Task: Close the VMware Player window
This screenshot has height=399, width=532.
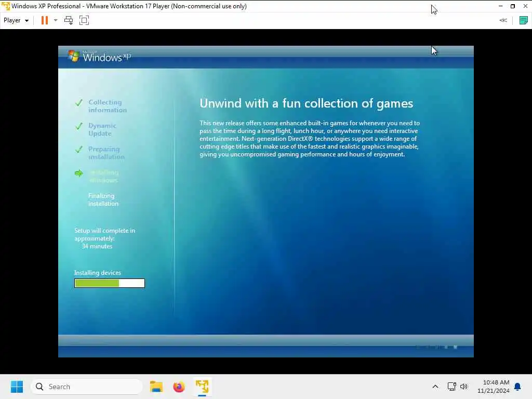Action: tap(525, 6)
